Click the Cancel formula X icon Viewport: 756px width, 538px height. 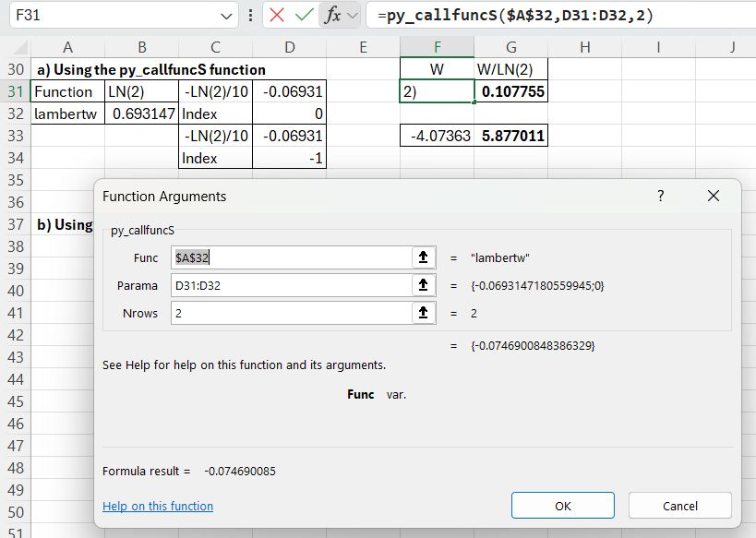[x=277, y=16]
